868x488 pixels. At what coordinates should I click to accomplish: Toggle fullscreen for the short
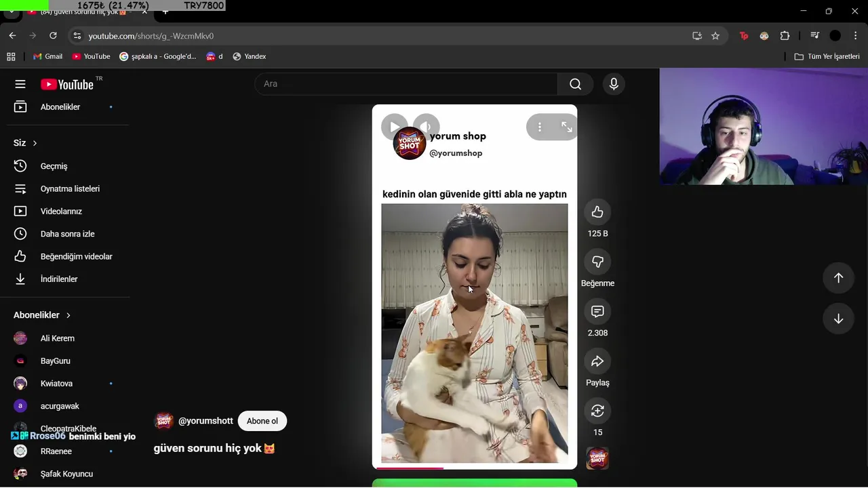point(567,127)
